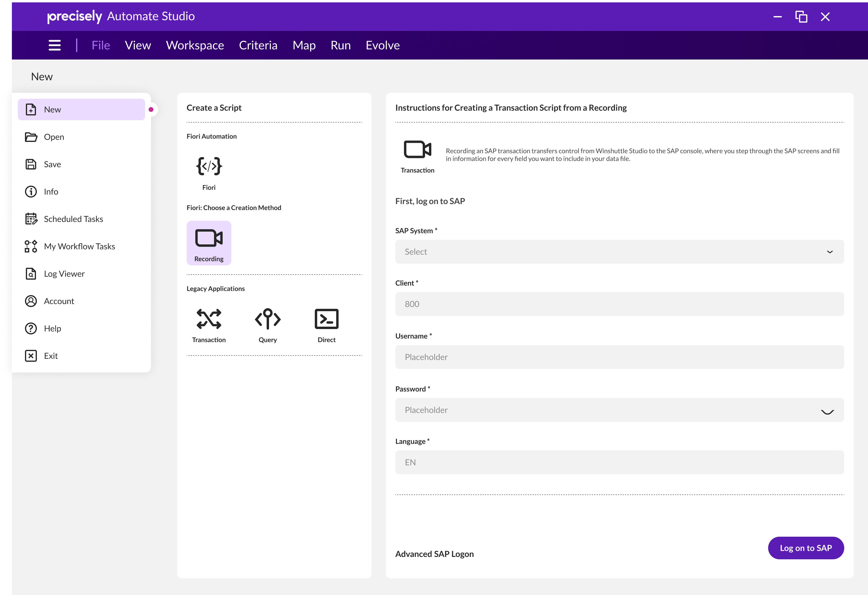This screenshot has width=868, height=595.
Task: Minimize the Automate Studio window
Action: point(778,16)
